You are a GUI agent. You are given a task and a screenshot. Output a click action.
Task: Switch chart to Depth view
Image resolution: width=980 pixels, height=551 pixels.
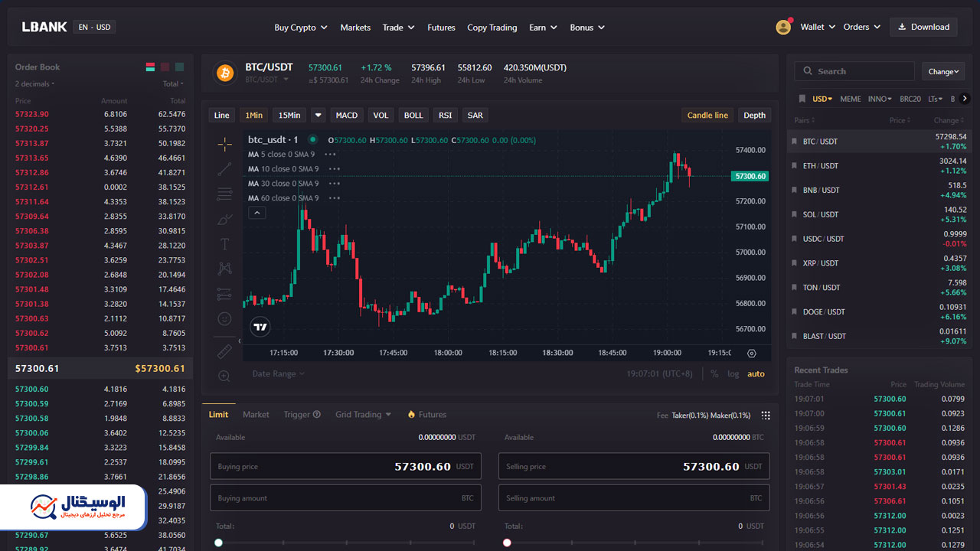coord(754,116)
